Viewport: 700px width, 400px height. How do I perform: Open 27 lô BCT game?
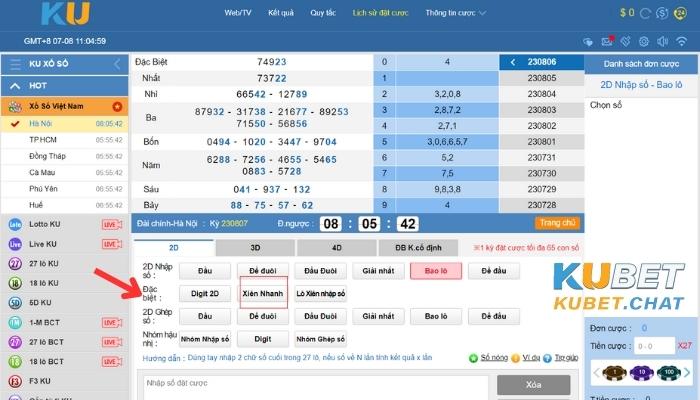coord(46,342)
